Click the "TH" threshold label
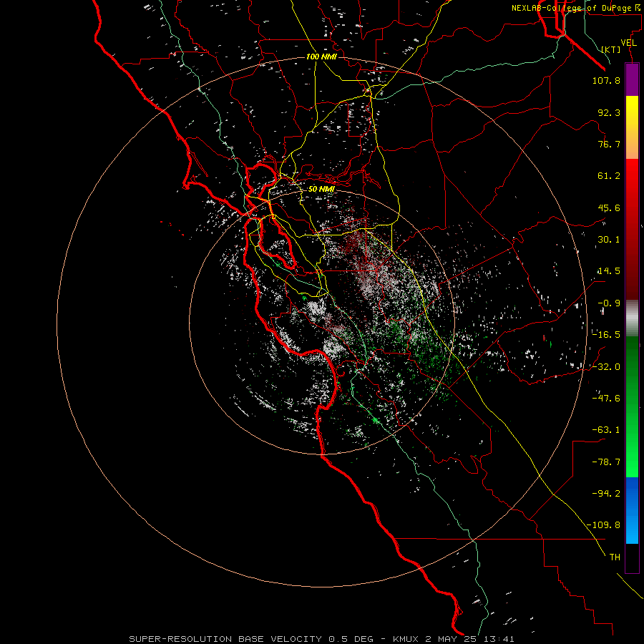Image resolution: width=644 pixels, height=644 pixels. pyautogui.click(x=615, y=557)
